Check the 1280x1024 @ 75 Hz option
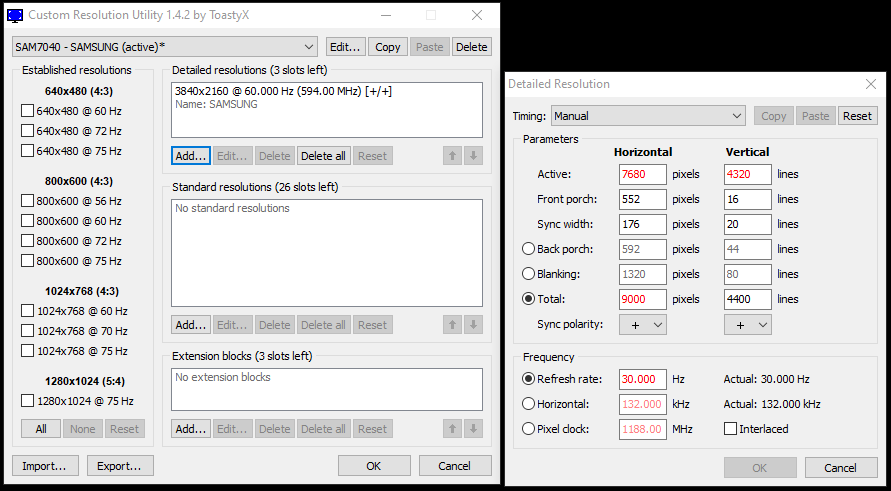The height and width of the screenshot is (491, 891). (28, 401)
